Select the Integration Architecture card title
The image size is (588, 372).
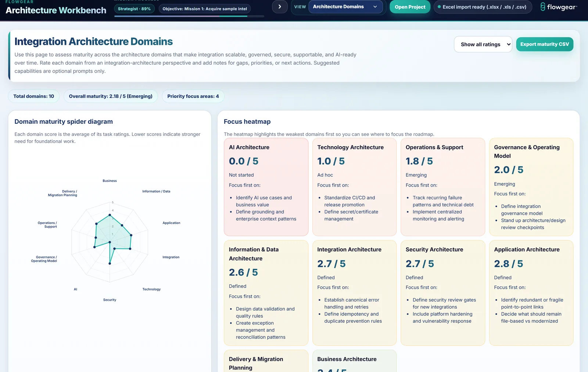click(x=349, y=249)
